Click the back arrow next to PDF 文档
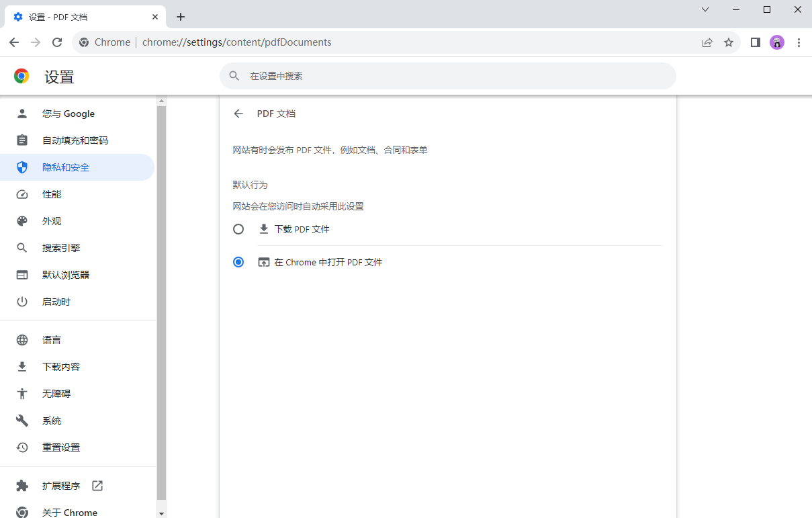Screen dimensions: 812x518 [238, 114]
